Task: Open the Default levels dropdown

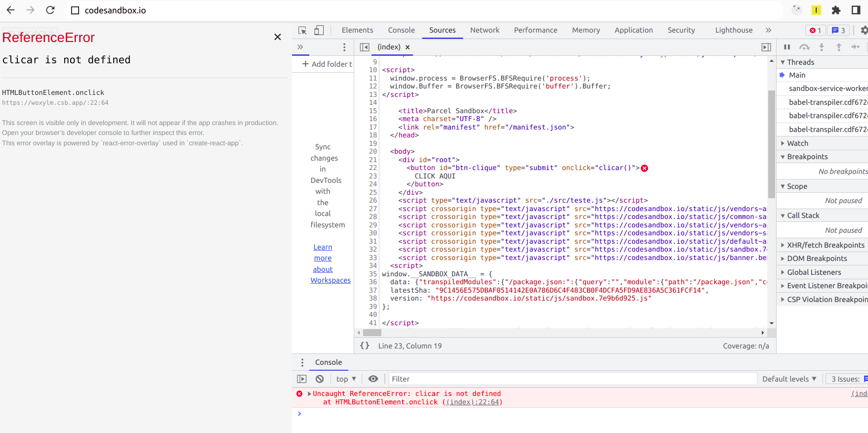Action: click(x=789, y=379)
